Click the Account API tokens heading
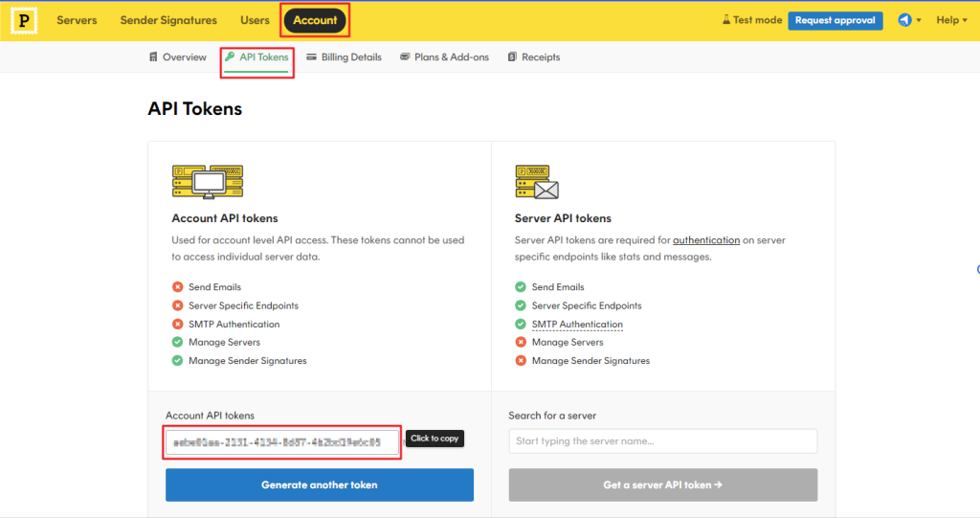This screenshot has height=518, width=980. click(x=225, y=218)
